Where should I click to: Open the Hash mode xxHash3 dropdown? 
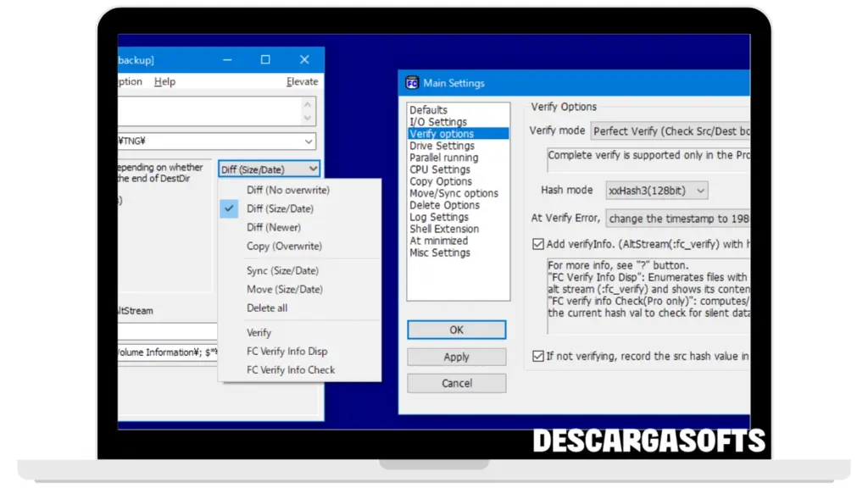656,191
